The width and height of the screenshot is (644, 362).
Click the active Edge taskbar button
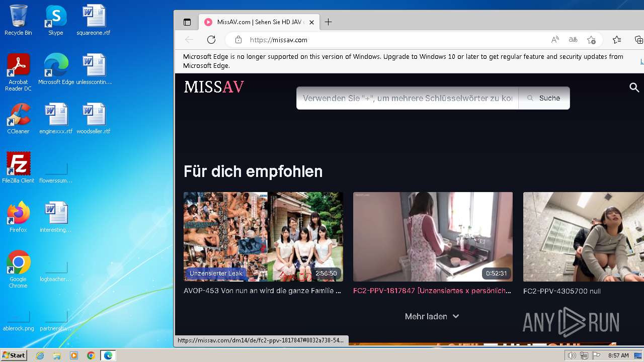[108, 355]
